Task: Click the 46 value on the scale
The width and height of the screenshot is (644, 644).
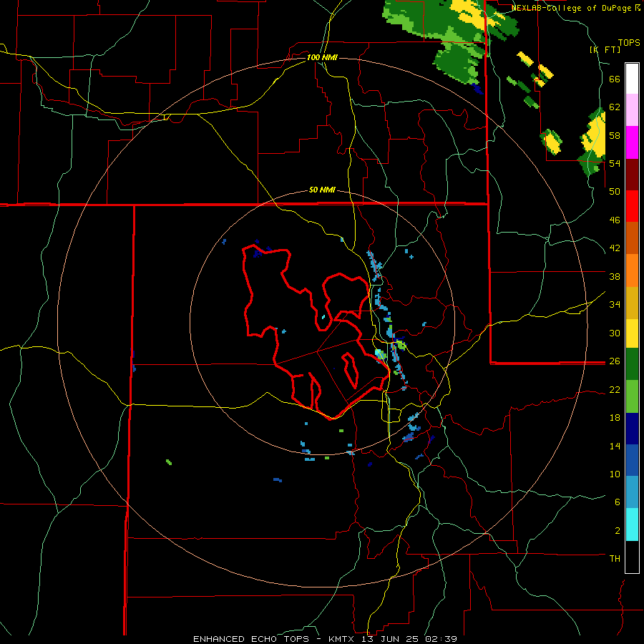Action: [615, 220]
